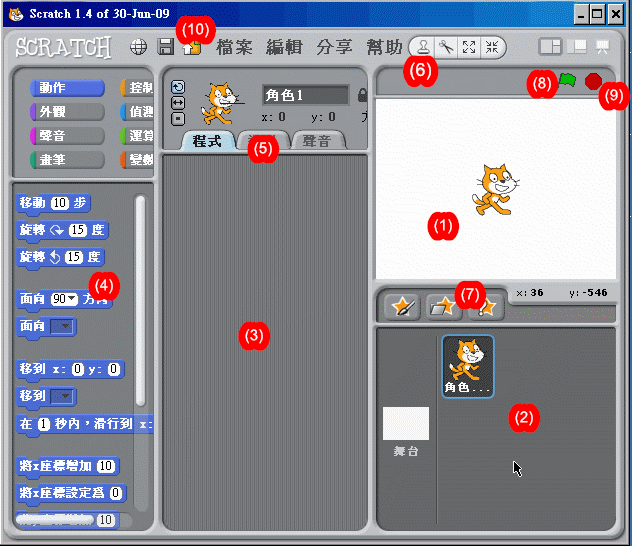Click the globe language icon
Image resolution: width=632 pixels, height=546 pixels.
(138, 47)
